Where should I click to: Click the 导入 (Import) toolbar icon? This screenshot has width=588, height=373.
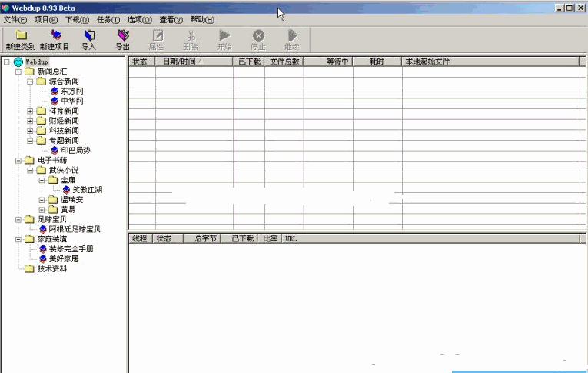coord(88,35)
